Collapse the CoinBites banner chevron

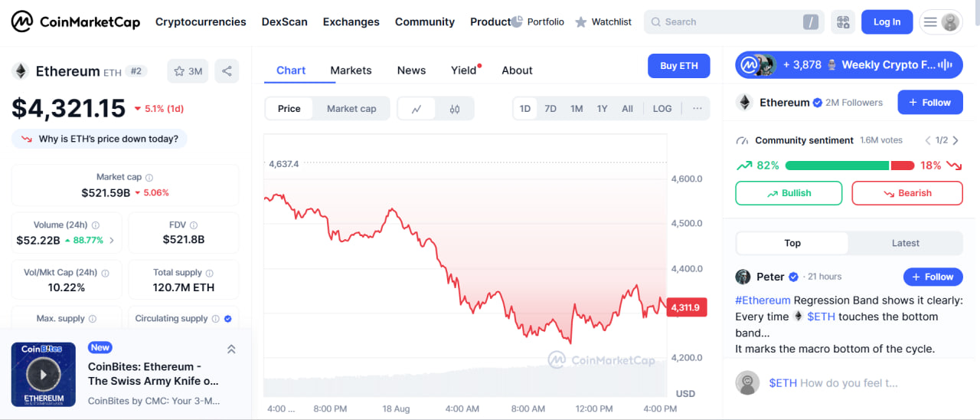coord(231,349)
